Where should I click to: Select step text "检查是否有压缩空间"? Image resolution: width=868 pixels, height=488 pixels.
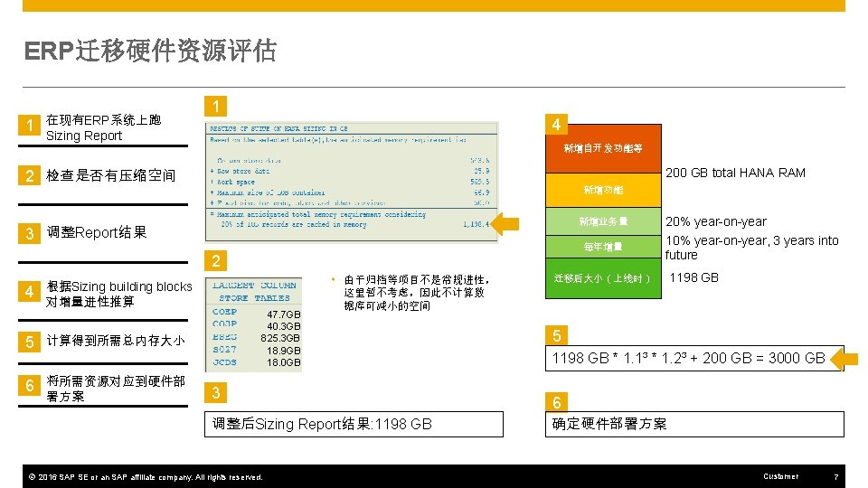(x=110, y=175)
